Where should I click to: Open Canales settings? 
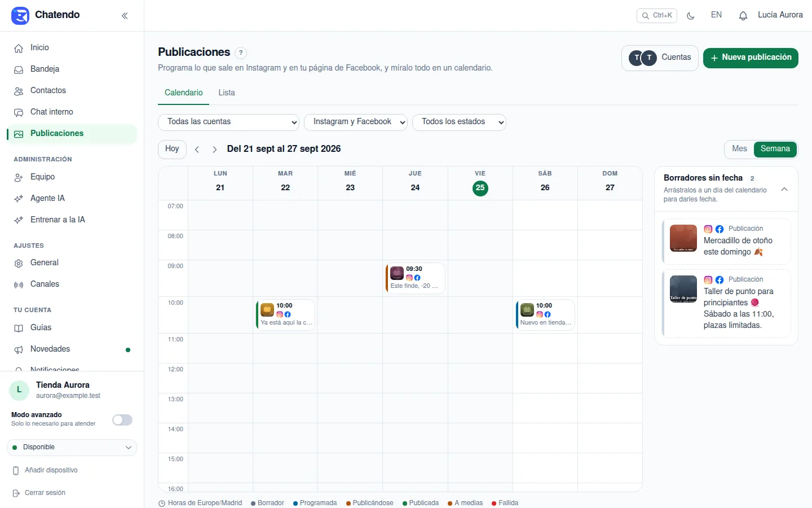click(x=72, y=284)
